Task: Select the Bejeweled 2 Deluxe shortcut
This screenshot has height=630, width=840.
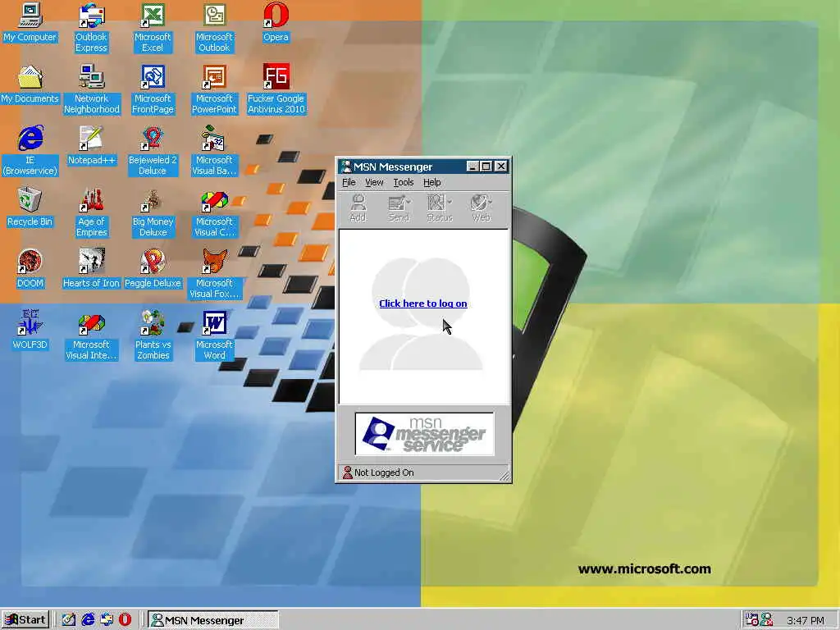Action: tap(153, 151)
